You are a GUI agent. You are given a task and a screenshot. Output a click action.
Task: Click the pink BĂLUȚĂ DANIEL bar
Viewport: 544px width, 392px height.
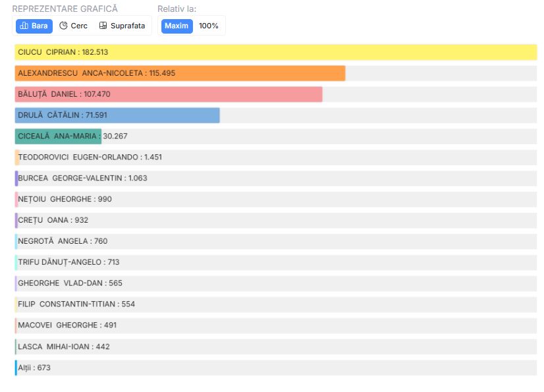pyautogui.click(x=169, y=94)
